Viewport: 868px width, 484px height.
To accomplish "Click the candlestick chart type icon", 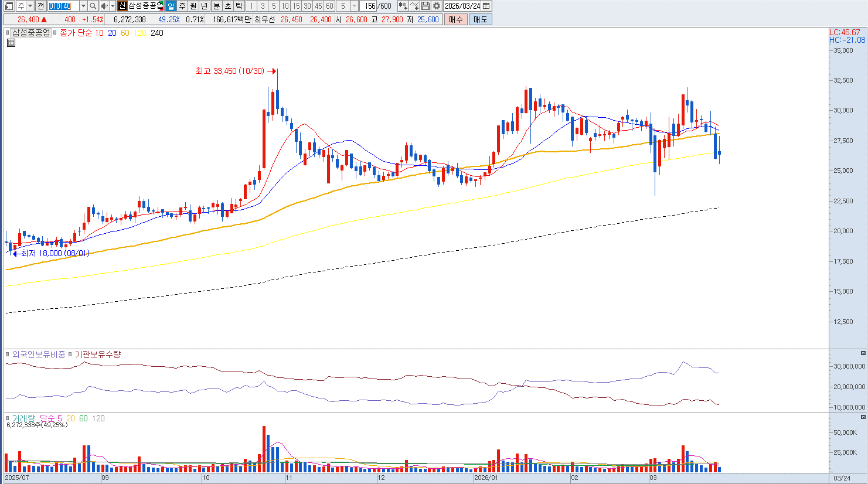I will click(x=403, y=6).
